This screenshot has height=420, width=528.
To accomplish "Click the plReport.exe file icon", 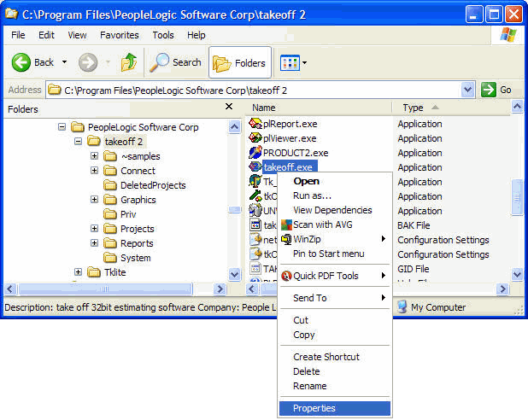I will (x=255, y=124).
